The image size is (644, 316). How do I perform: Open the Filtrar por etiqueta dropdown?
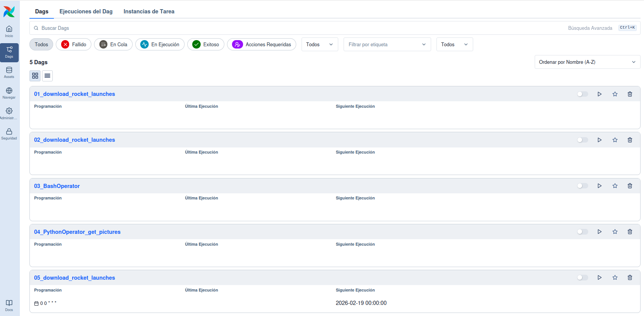(x=387, y=44)
